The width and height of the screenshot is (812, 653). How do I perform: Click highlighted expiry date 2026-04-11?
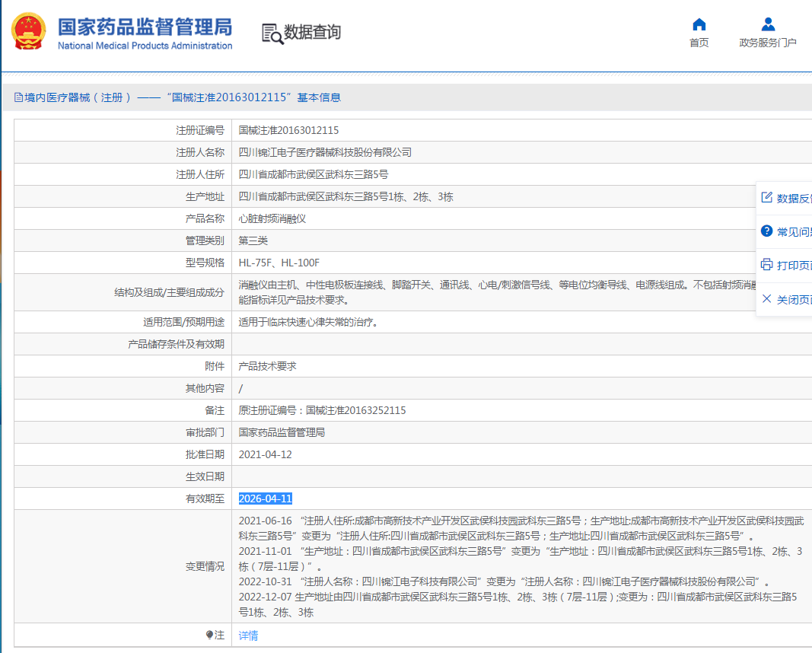[265, 499]
